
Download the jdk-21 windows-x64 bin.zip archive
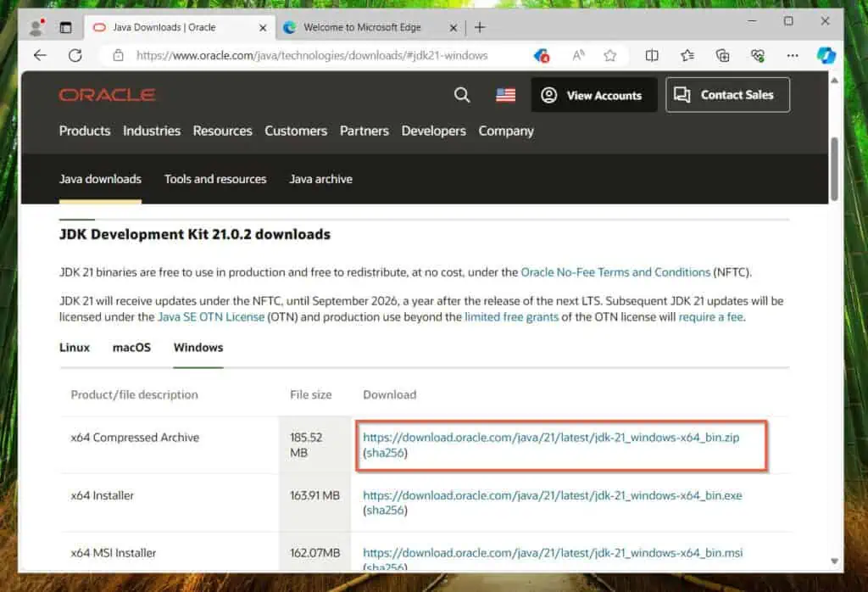(551, 438)
